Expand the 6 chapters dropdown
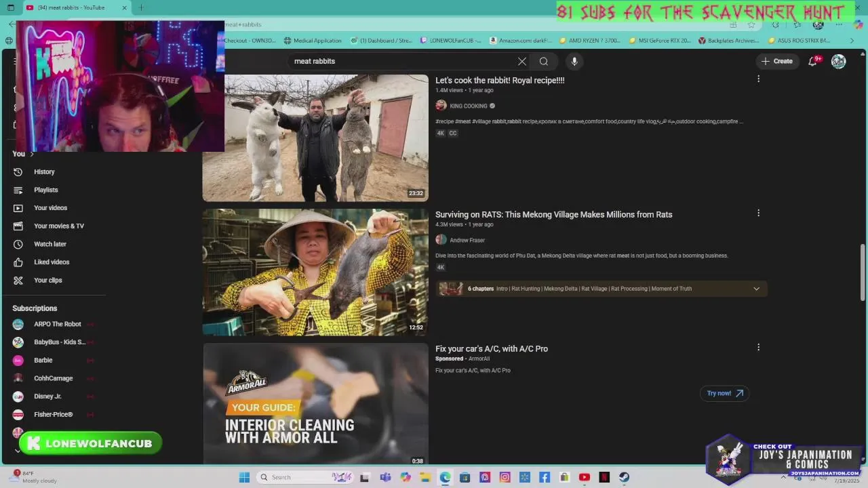 pyautogui.click(x=756, y=289)
